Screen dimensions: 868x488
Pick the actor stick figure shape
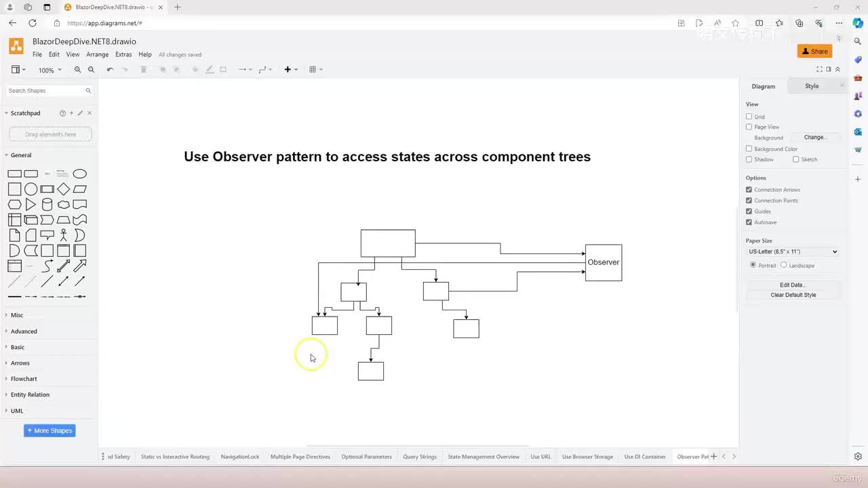63,235
